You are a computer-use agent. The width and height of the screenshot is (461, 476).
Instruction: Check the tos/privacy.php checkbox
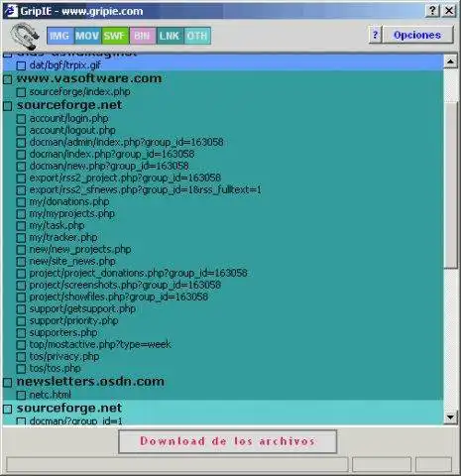point(21,357)
